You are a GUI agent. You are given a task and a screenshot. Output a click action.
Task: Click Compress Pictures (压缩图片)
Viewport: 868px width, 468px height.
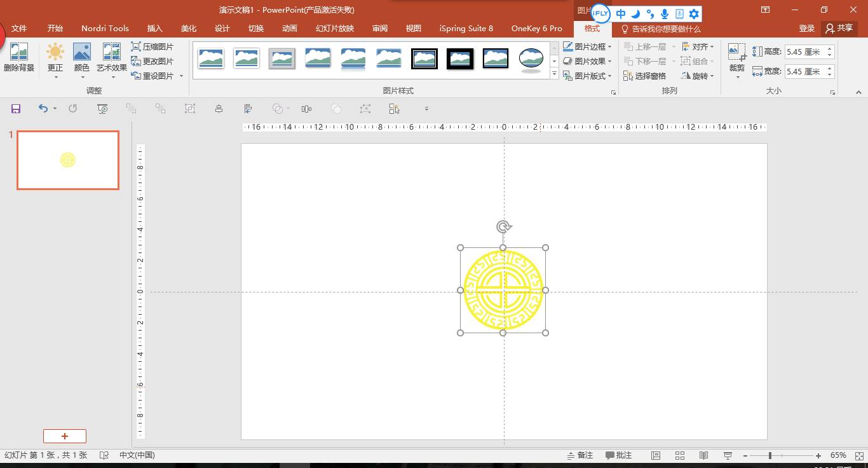(153, 46)
